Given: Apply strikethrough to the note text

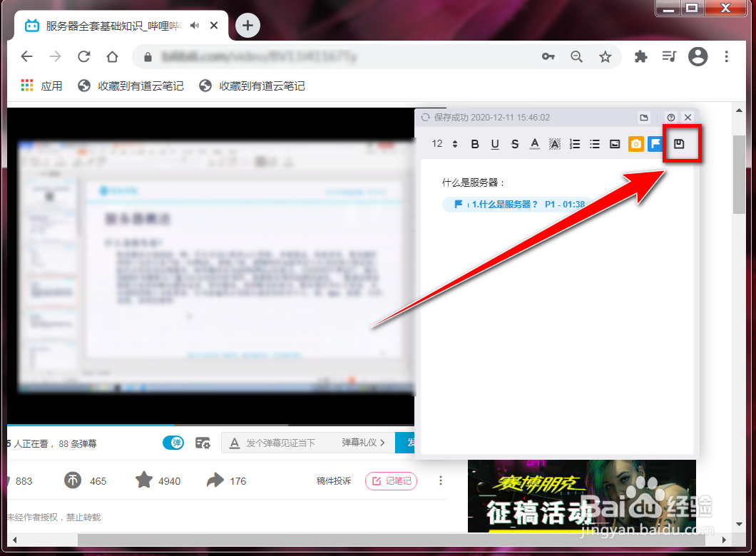Looking at the screenshot, I should pos(514,143).
